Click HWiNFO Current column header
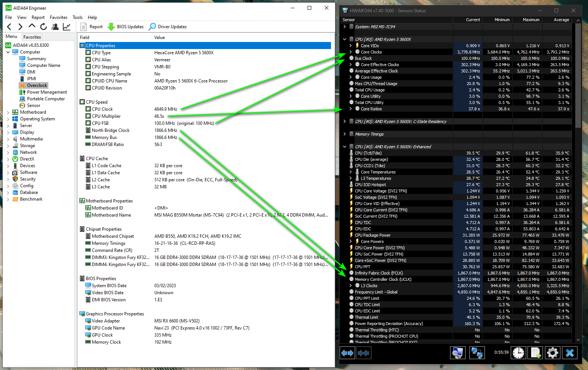 pyautogui.click(x=468, y=20)
